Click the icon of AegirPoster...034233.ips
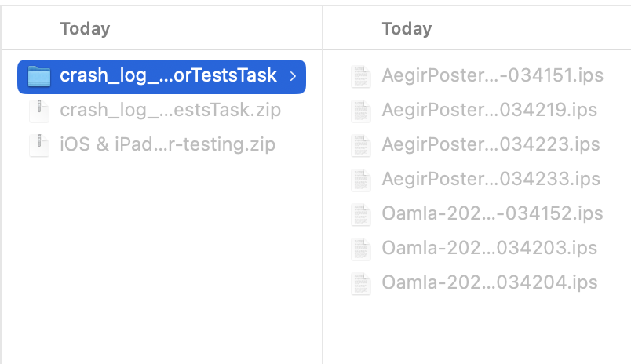This screenshot has width=631, height=364. (360, 180)
